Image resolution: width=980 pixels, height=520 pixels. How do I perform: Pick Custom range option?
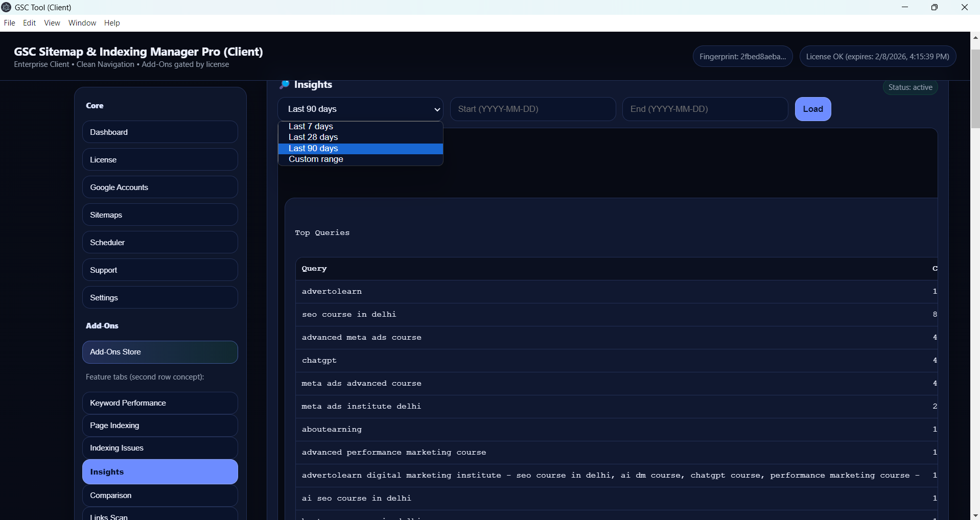(316, 159)
